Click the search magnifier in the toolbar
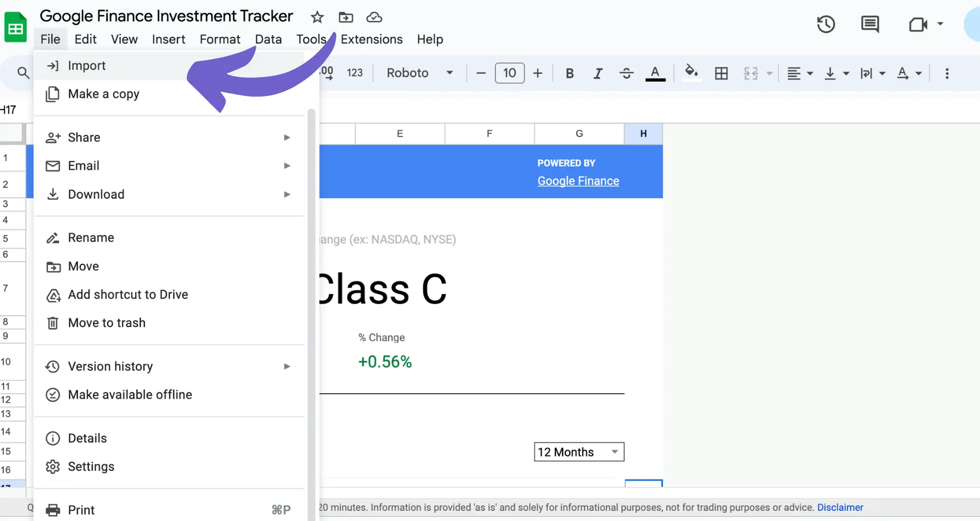The image size is (980, 521). click(x=23, y=73)
